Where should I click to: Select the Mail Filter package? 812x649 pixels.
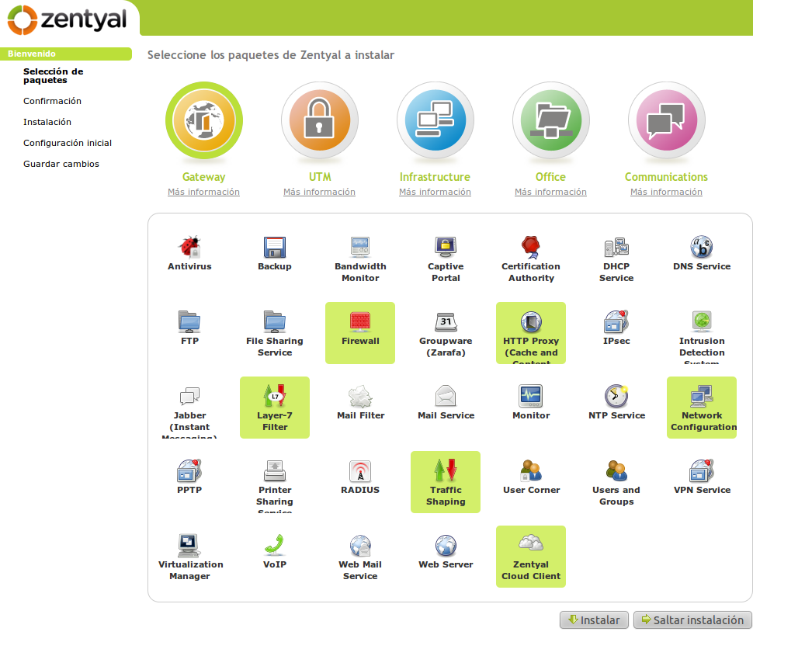tap(360, 407)
